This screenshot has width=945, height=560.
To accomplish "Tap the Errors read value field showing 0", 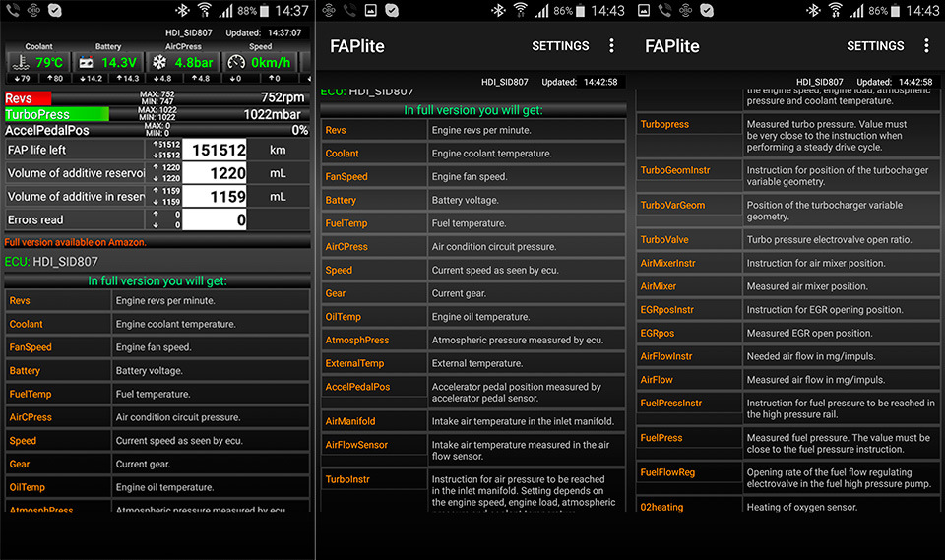I will pos(215,219).
